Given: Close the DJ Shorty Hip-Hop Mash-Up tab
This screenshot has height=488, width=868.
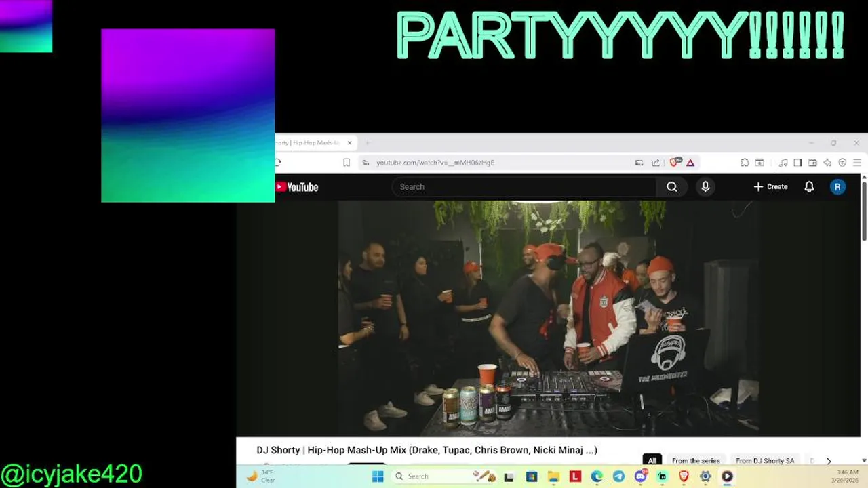Looking at the screenshot, I should 350,143.
